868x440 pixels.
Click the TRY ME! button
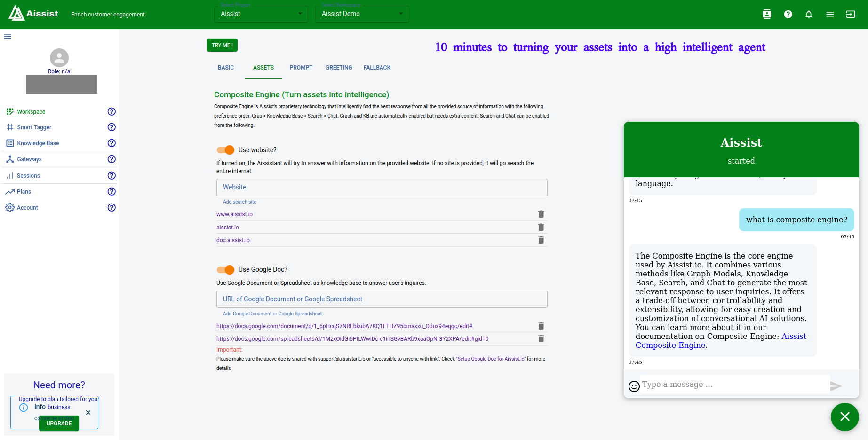(222, 45)
